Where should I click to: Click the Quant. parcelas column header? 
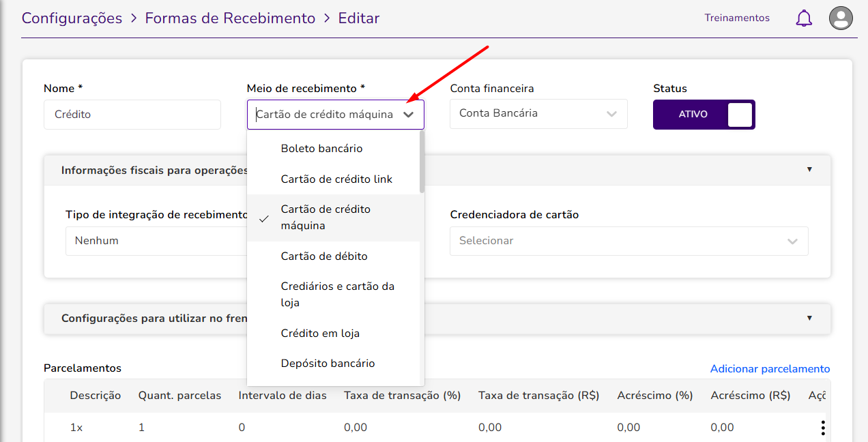click(180, 396)
